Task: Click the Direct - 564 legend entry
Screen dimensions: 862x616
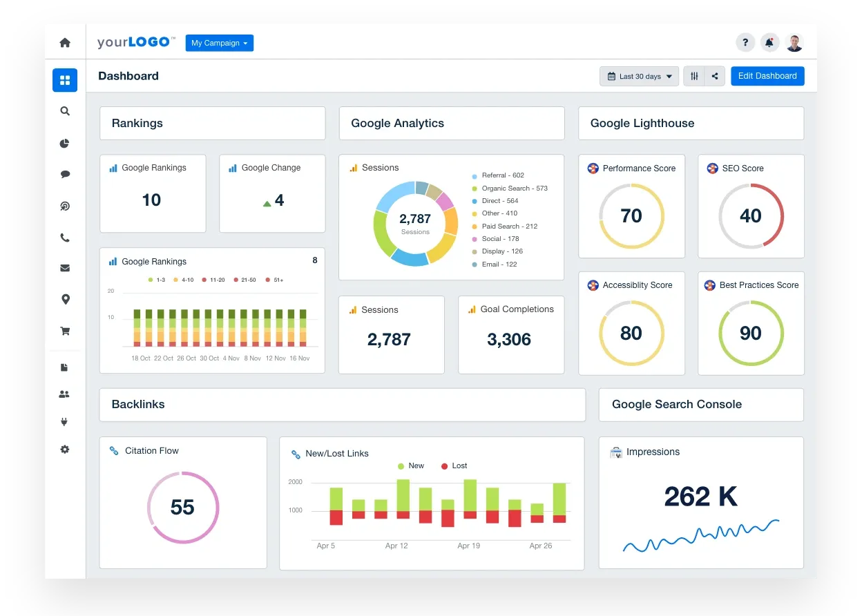Action: [495, 201]
